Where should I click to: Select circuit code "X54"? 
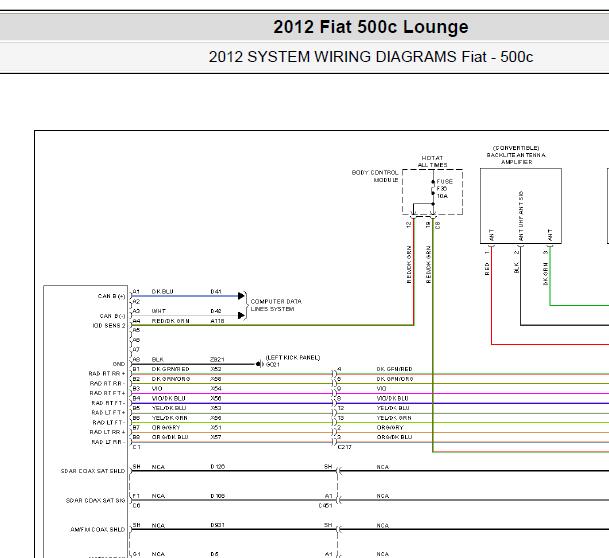(216, 389)
